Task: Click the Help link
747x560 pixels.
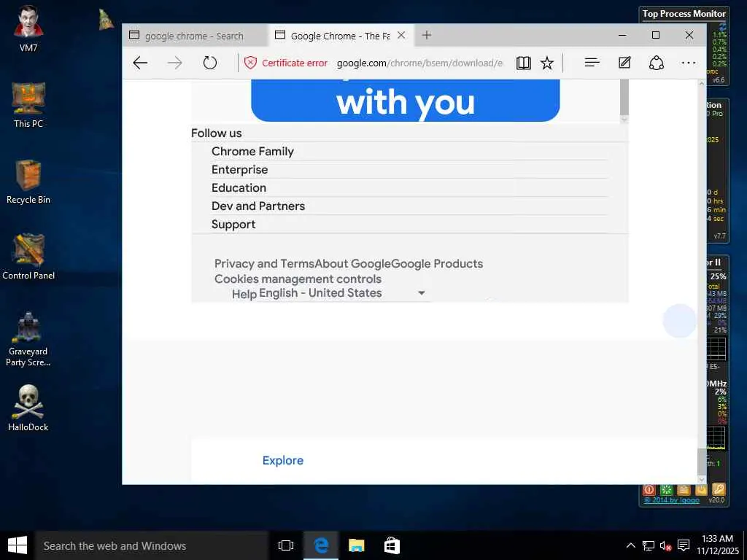Action: (x=244, y=295)
